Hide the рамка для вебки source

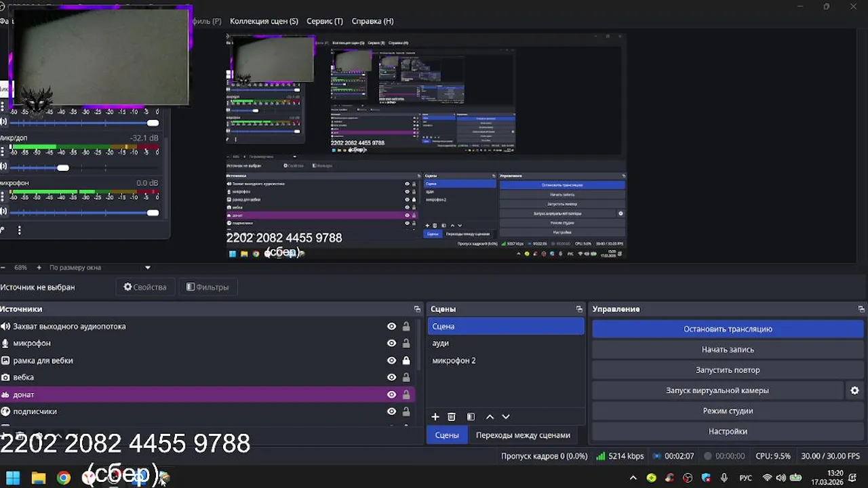point(391,361)
